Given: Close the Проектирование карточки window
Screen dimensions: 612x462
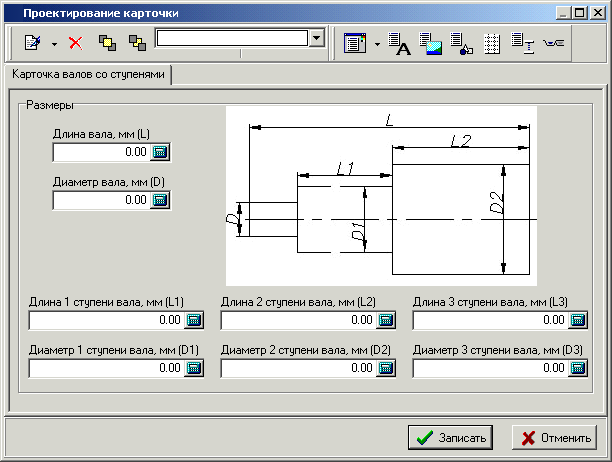Looking at the screenshot, I should tap(598, 13).
